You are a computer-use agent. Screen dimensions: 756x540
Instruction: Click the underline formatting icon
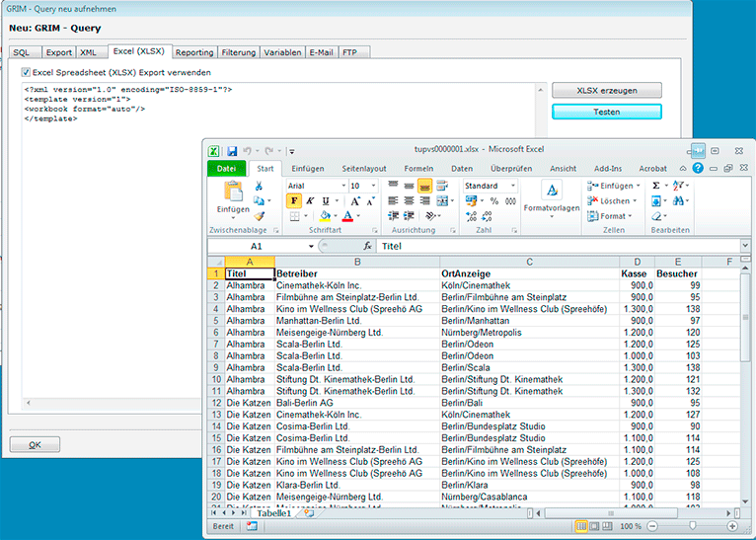[324, 200]
